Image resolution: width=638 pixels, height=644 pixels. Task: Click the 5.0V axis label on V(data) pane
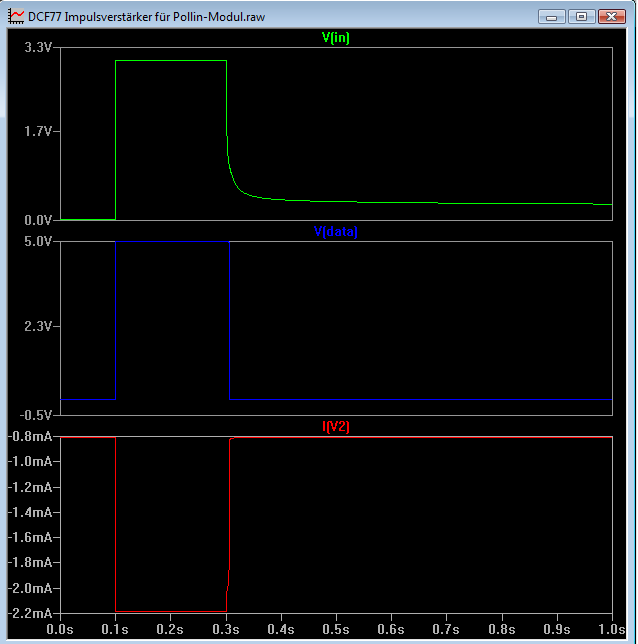tap(37, 242)
